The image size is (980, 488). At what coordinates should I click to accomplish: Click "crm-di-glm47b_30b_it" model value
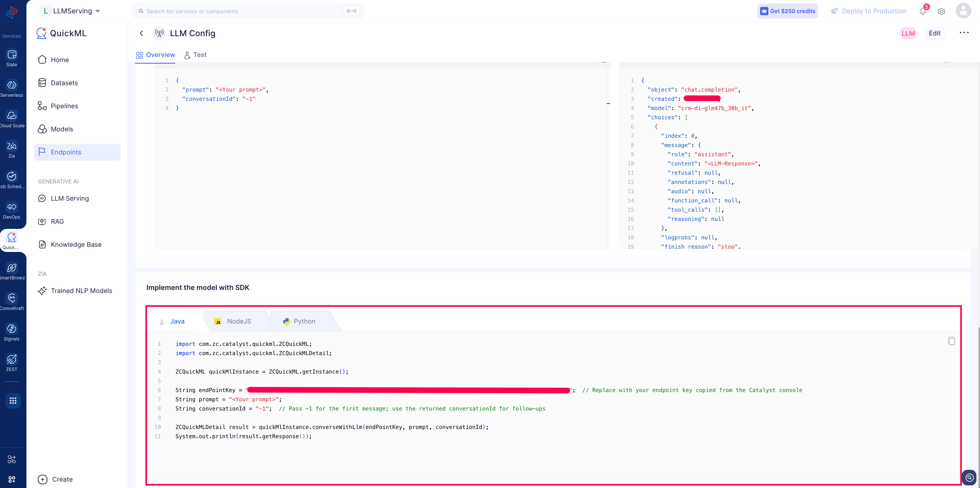tap(714, 108)
